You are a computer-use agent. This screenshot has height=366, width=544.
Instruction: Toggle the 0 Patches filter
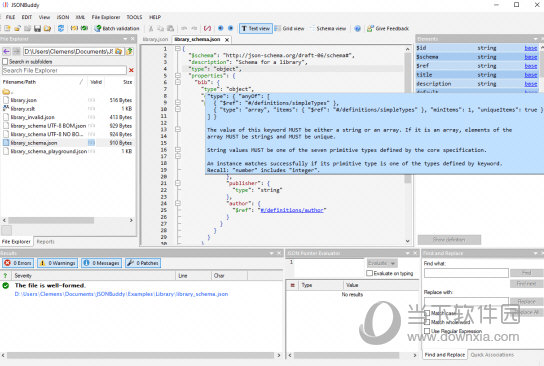point(143,263)
